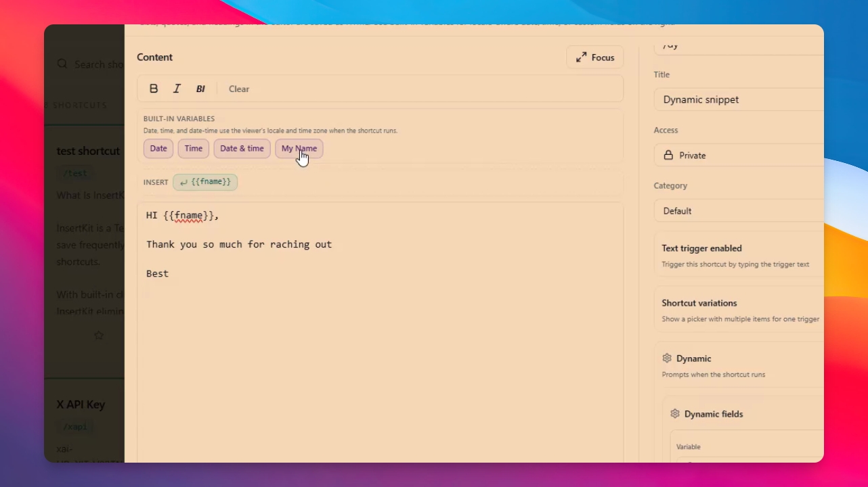Click the gear icon beside Dynamic
This screenshot has width=868, height=487.
(x=667, y=358)
